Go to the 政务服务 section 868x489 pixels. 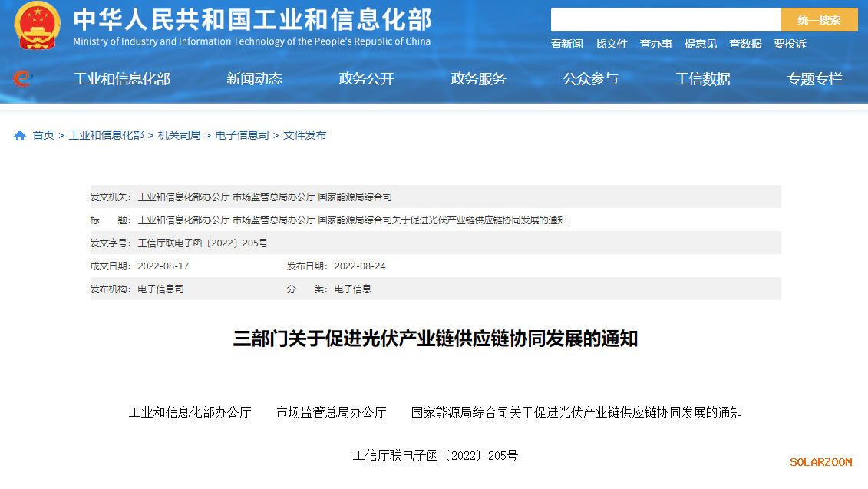coord(478,78)
